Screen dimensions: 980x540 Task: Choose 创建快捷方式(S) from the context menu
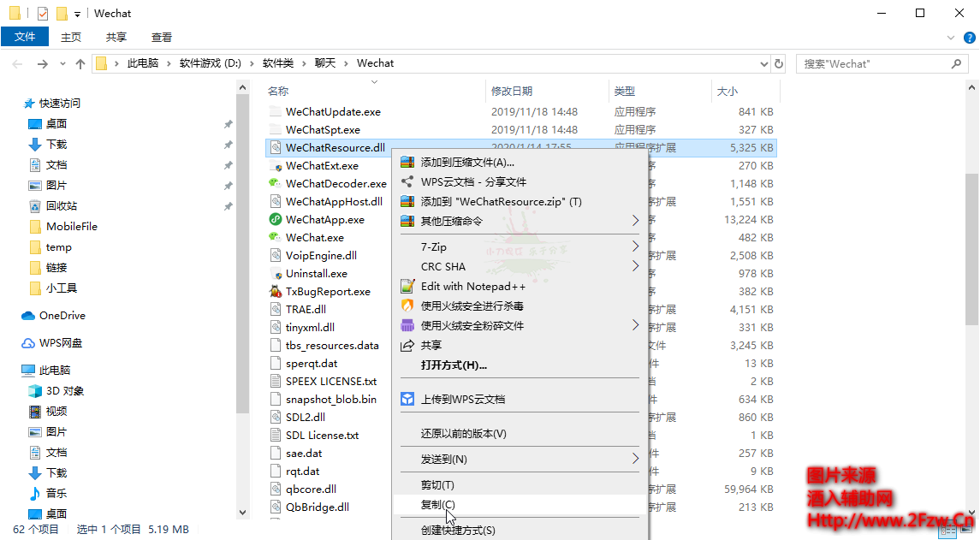[520, 530]
